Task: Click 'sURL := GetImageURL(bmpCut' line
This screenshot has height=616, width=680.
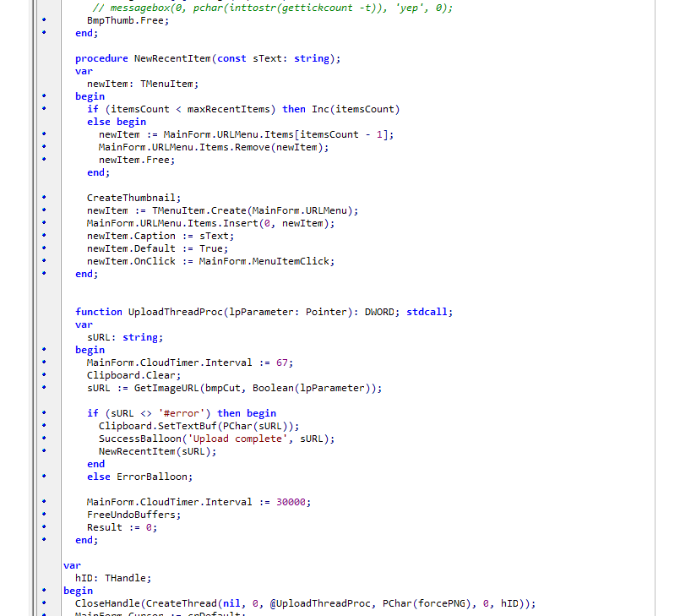Action: click(234, 388)
